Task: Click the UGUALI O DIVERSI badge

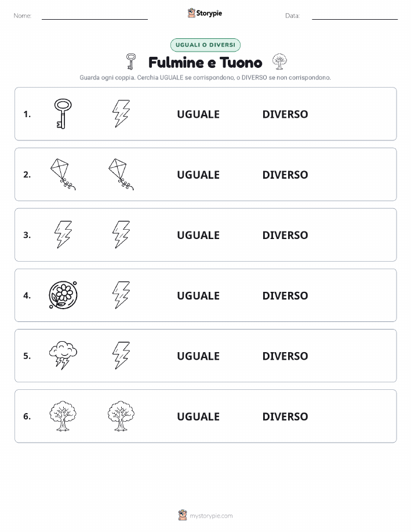Action: coord(205,45)
